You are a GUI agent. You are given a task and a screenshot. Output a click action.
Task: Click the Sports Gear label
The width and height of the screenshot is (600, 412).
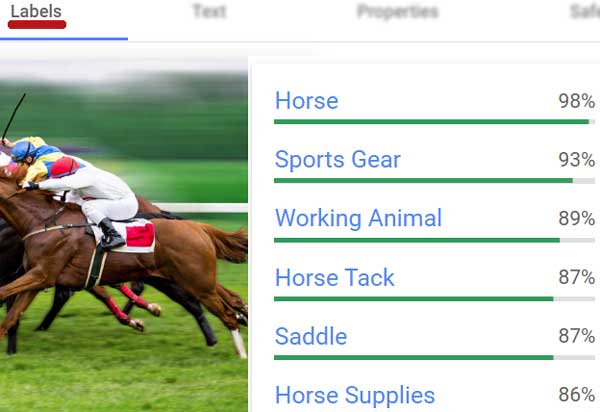[338, 160]
